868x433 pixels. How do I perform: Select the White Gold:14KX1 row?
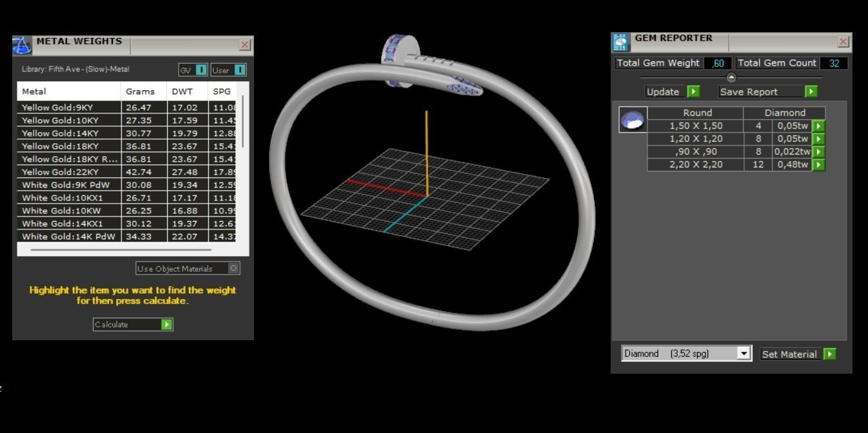(x=126, y=224)
